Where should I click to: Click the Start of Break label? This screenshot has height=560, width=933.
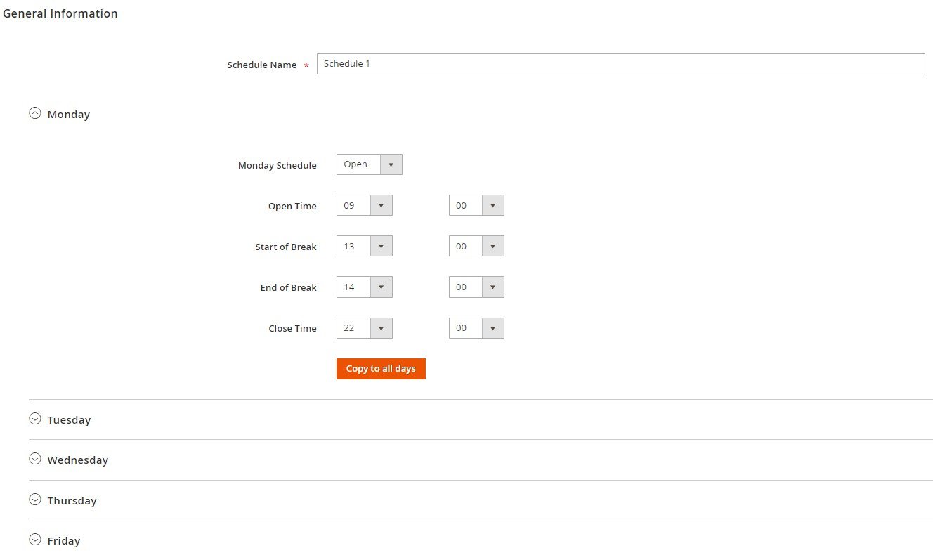(x=286, y=247)
